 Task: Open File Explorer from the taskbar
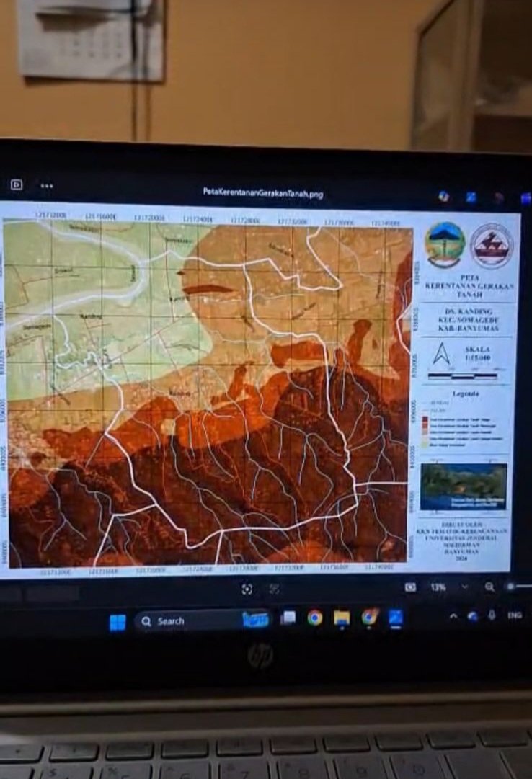point(342,618)
